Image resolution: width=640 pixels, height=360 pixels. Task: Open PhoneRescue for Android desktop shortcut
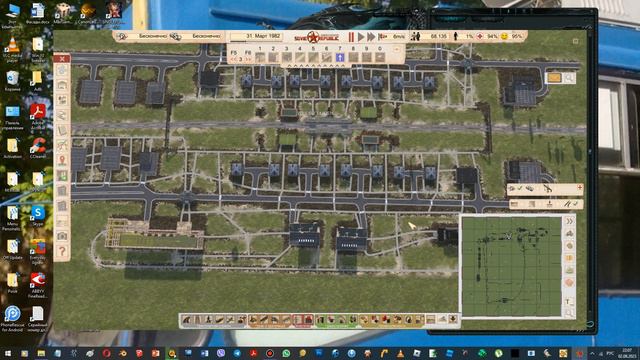(x=12, y=318)
